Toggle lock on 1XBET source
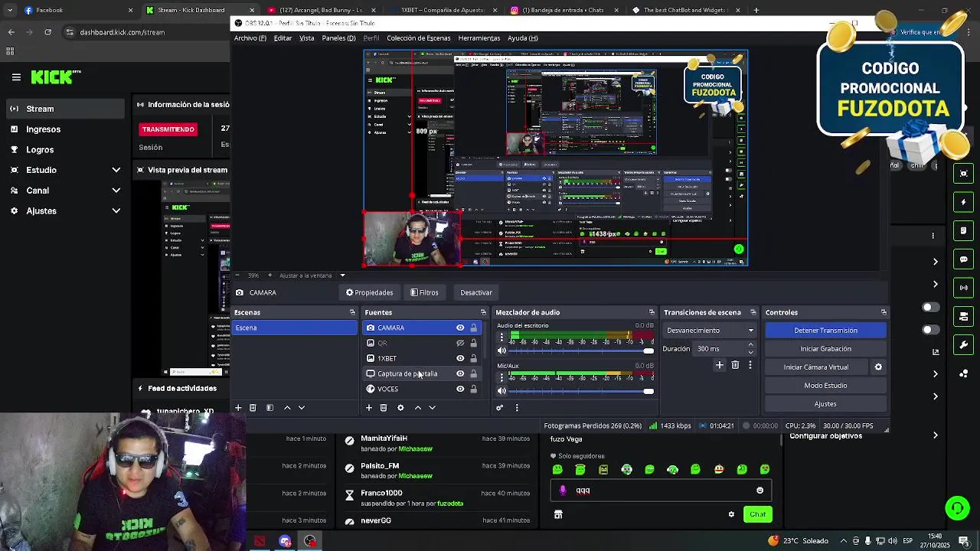Image resolution: width=980 pixels, height=551 pixels. click(x=473, y=358)
